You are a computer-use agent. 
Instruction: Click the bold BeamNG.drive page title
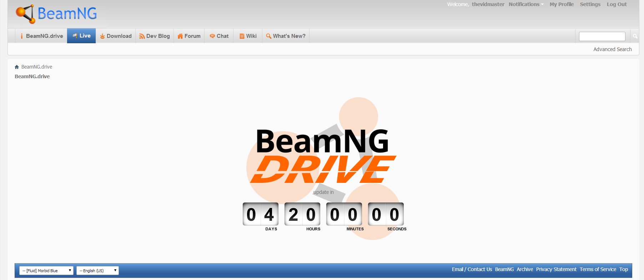coord(32,76)
